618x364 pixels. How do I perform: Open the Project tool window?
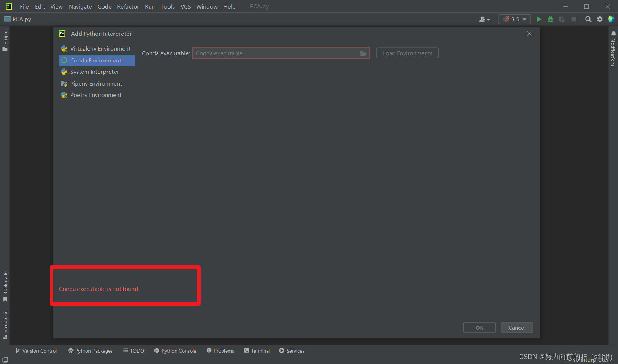coord(5,40)
